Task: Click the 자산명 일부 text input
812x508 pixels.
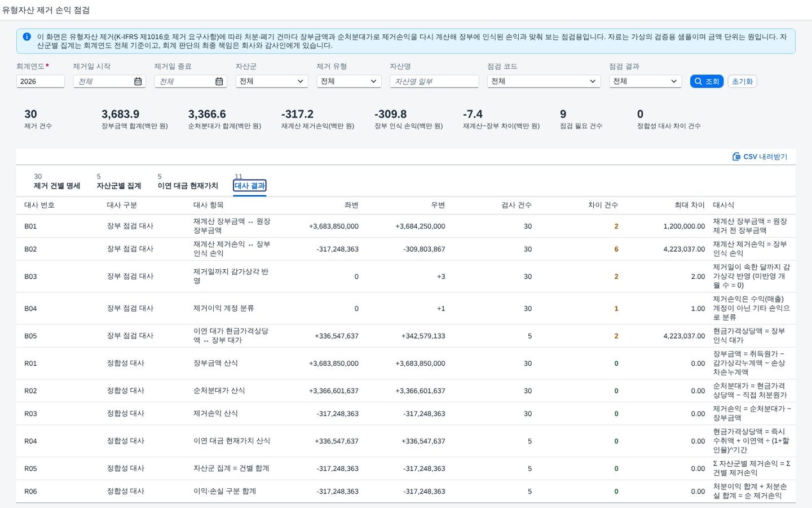Action: 434,81
